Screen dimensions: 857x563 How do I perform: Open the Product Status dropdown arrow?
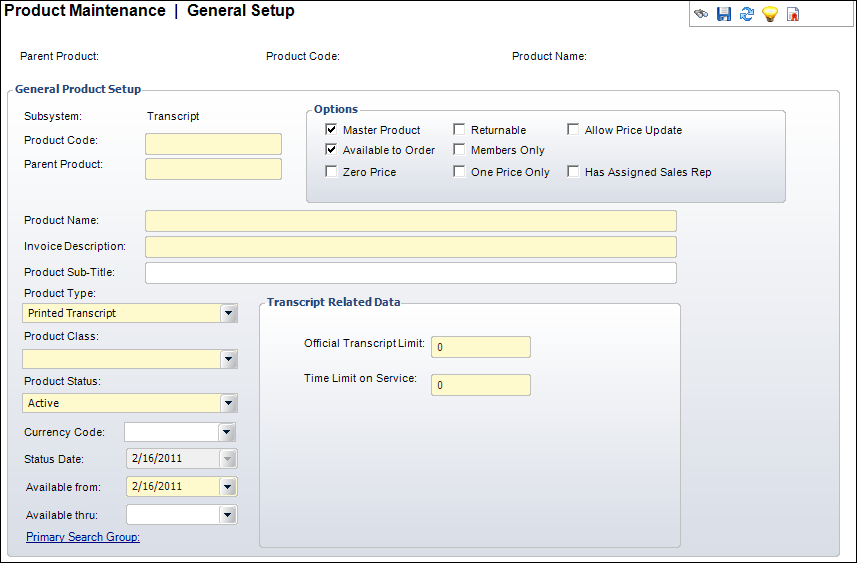229,403
